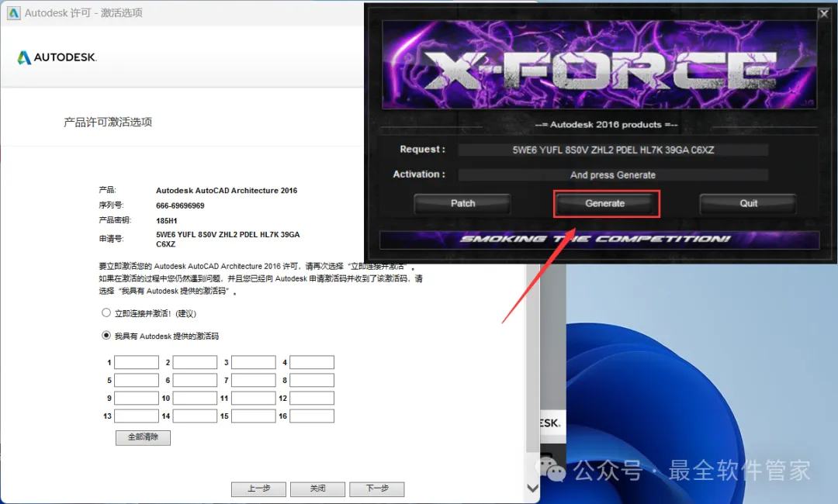838x504 pixels.
Task: Click the AUTODESK logo in header
Action: [x=57, y=57]
